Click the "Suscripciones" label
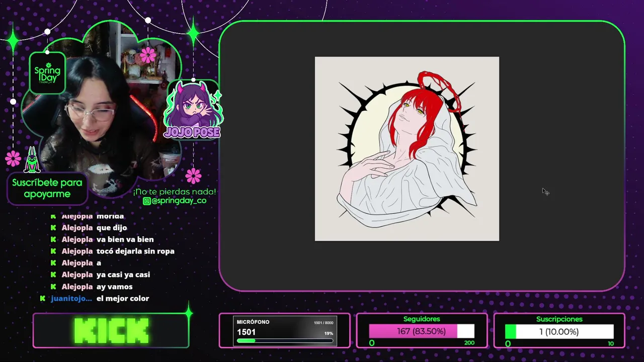644x362 pixels. pos(559,319)
